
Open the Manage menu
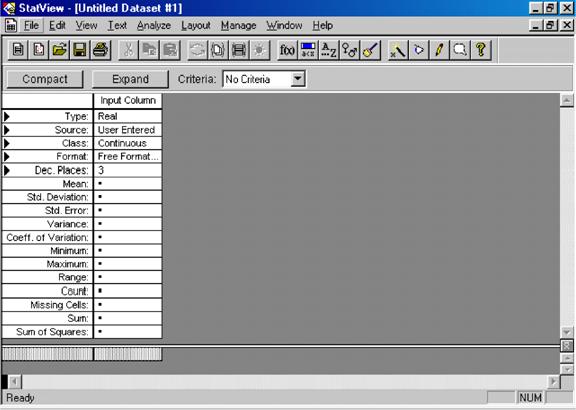coord(238,25)
